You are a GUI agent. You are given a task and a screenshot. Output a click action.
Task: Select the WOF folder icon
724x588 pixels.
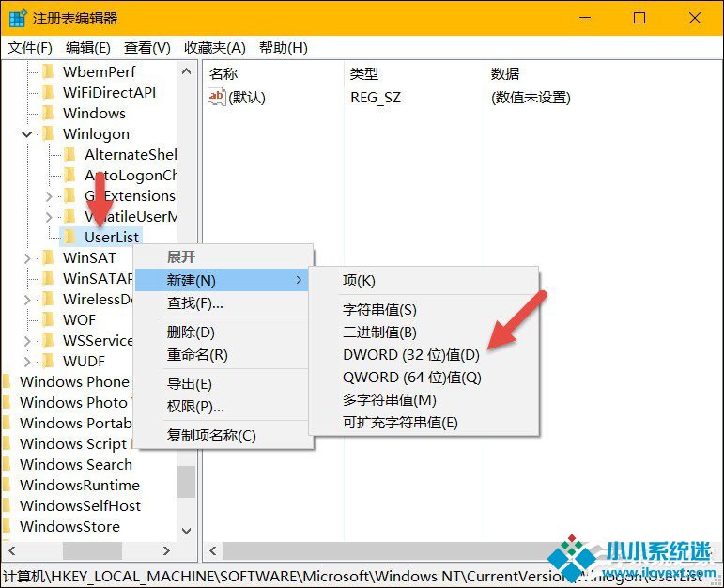(x=48, y=319)
